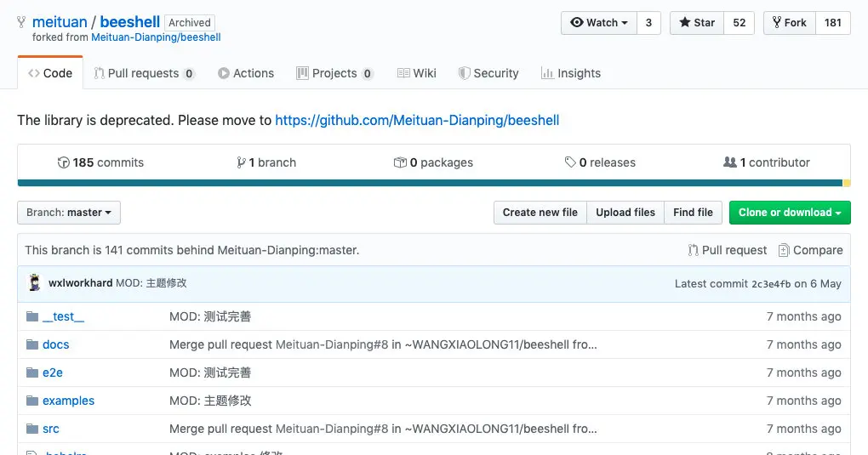Click the fork icon beside meituan

tap(21, 22)
